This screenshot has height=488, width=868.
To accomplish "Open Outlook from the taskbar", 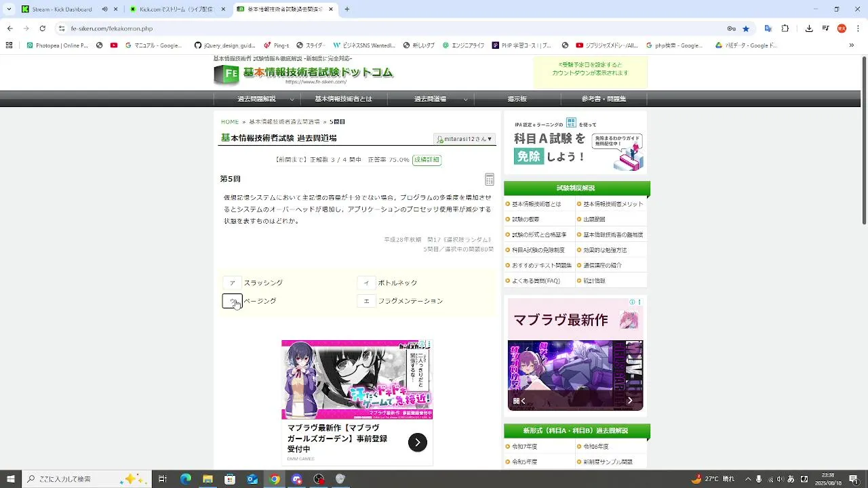I will tap(252, 479).
